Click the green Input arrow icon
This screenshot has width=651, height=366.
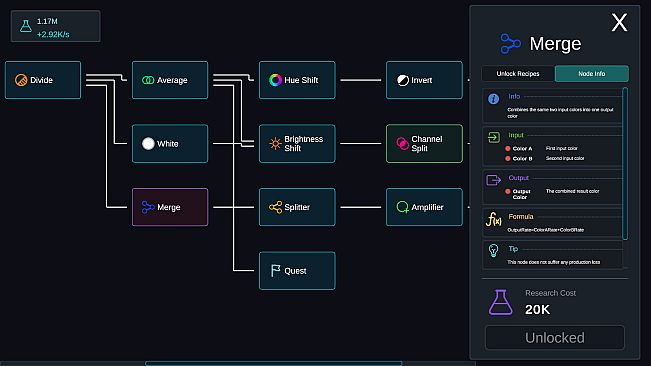[x=493, y=137]
